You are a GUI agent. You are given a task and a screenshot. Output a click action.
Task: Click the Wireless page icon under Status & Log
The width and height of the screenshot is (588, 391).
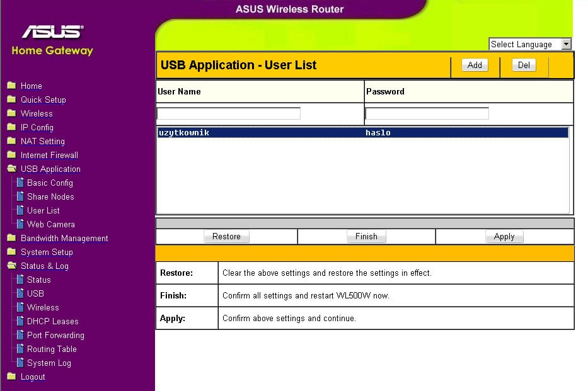tap(20, 307)
